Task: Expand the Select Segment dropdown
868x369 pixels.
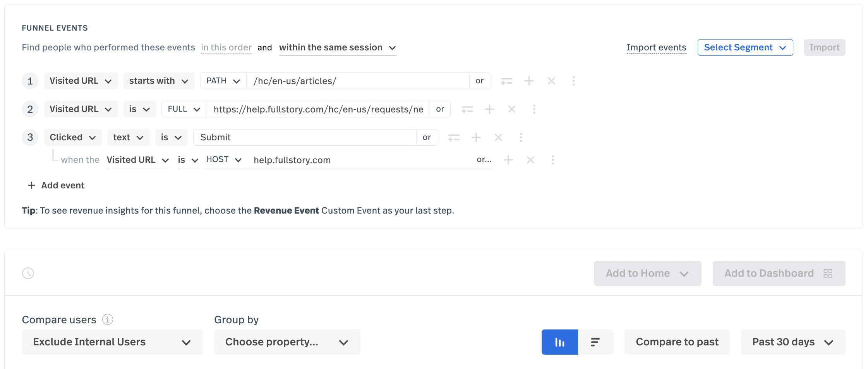Action: point(745,48)
